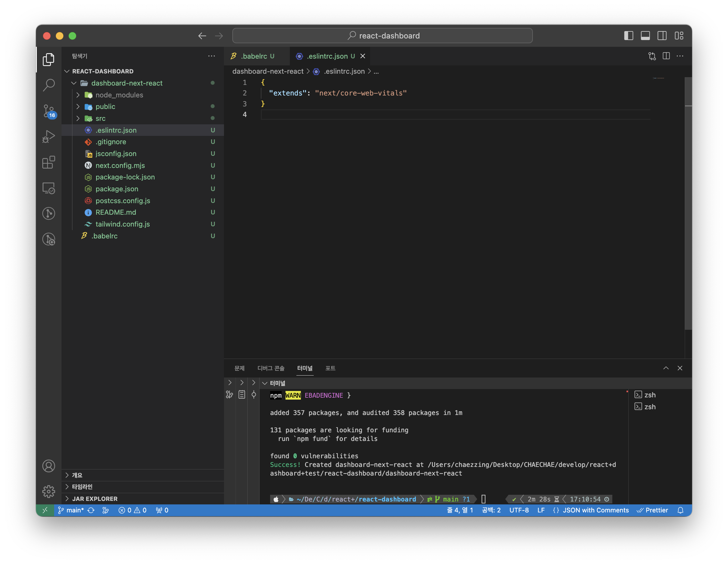The width and height of the screenshot is (728, 564).
Task: Click the Accounts icon in activity bar
Action: point(49,466)
